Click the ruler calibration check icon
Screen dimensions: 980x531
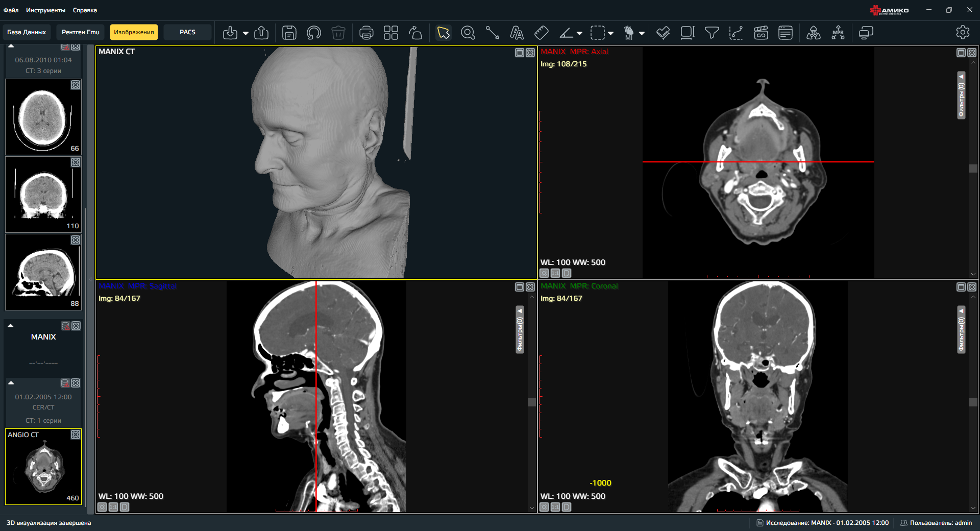click(x=663, y=33)
